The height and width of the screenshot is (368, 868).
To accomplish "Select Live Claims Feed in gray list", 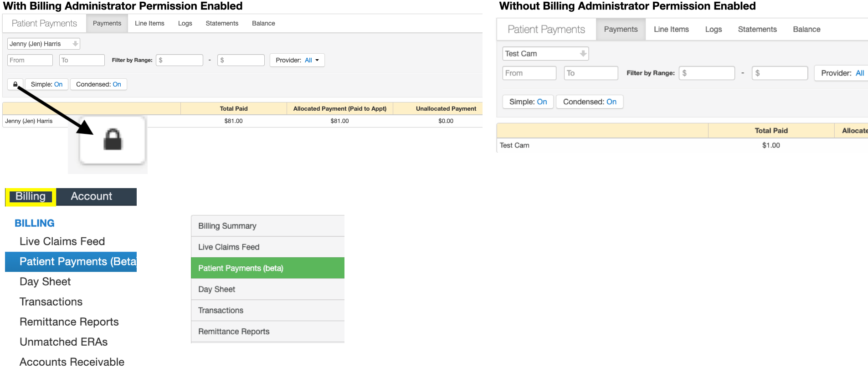I will pyautogui.click(x=268, y=247).
